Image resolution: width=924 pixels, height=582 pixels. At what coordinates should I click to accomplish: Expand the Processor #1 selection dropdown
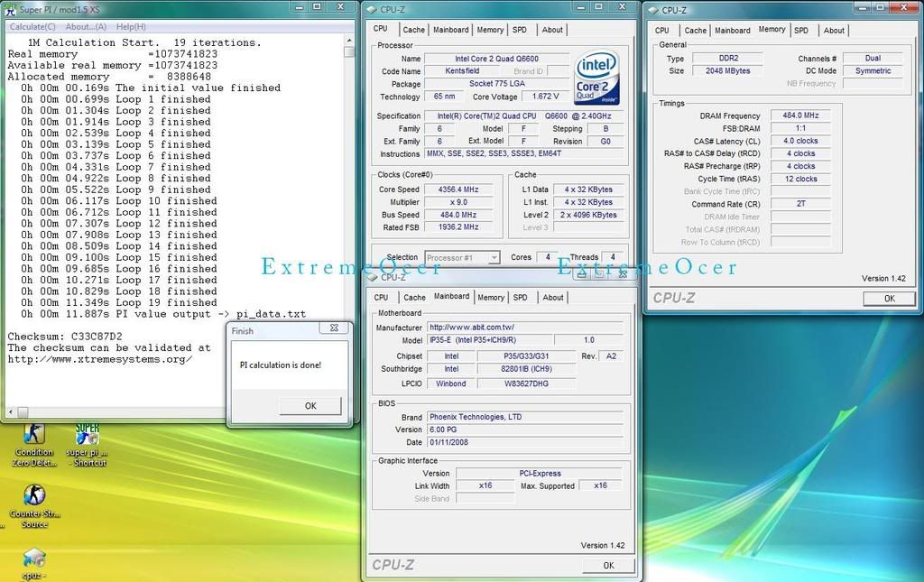coord(493,258)
